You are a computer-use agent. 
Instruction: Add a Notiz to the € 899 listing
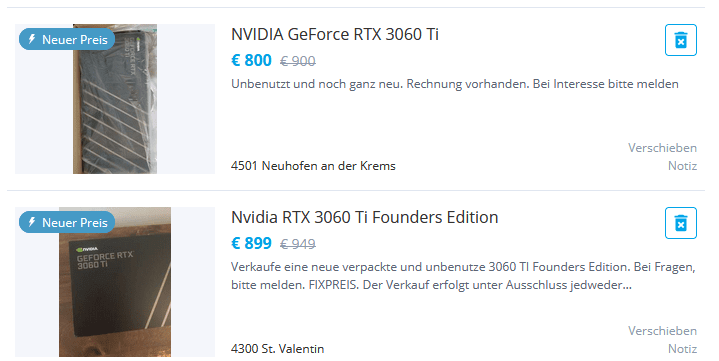pyautogui.click(x=682, y=349)
